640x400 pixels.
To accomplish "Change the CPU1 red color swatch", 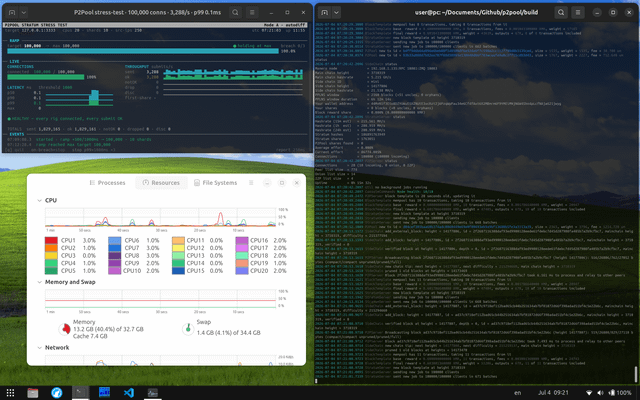I will pos(51,240).
